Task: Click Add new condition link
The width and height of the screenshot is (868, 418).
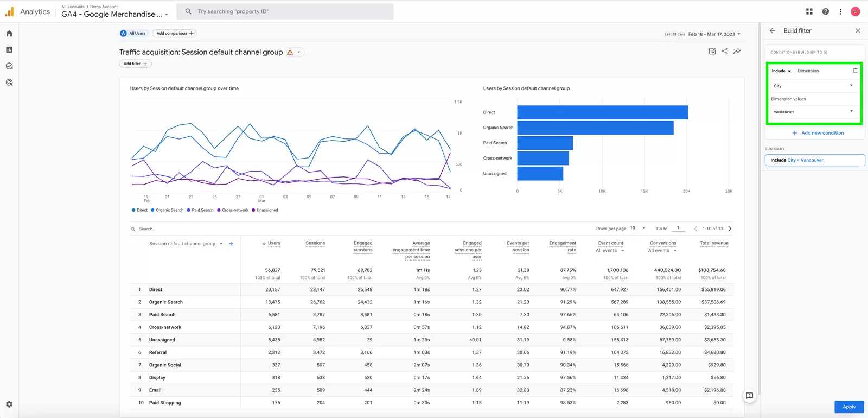Action: 818,133
